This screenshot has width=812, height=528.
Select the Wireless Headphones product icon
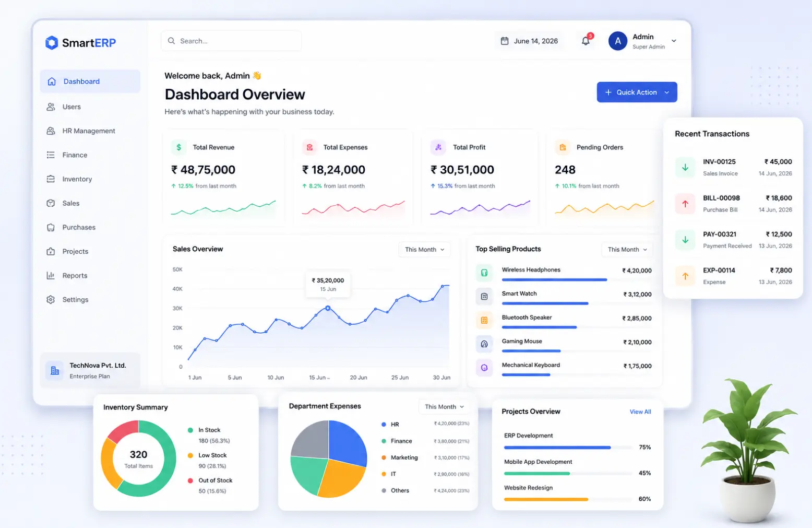click(484, 273)
